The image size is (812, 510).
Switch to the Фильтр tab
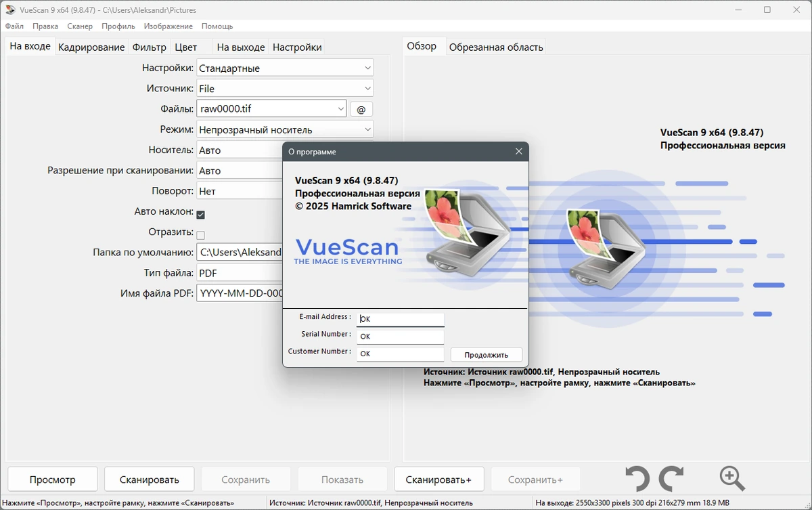pyautogui.click(x=150, y=47)
